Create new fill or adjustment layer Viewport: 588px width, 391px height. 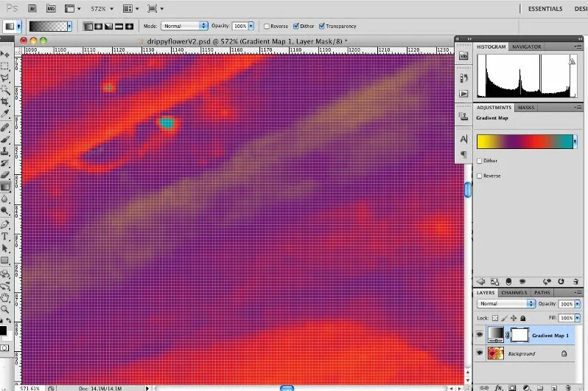[527, 387]
